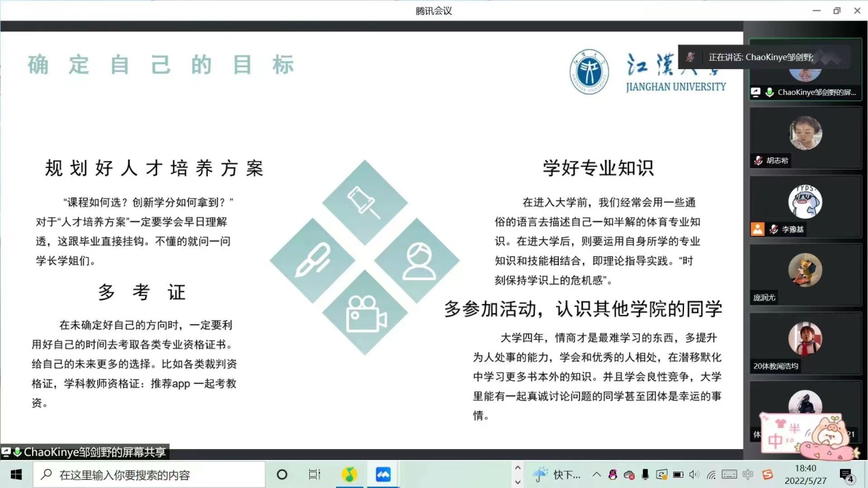This screenshot has width=868, height=488.
Task: Click the Windows Start button
Action: pyautogui.click(x=16, y=474)
